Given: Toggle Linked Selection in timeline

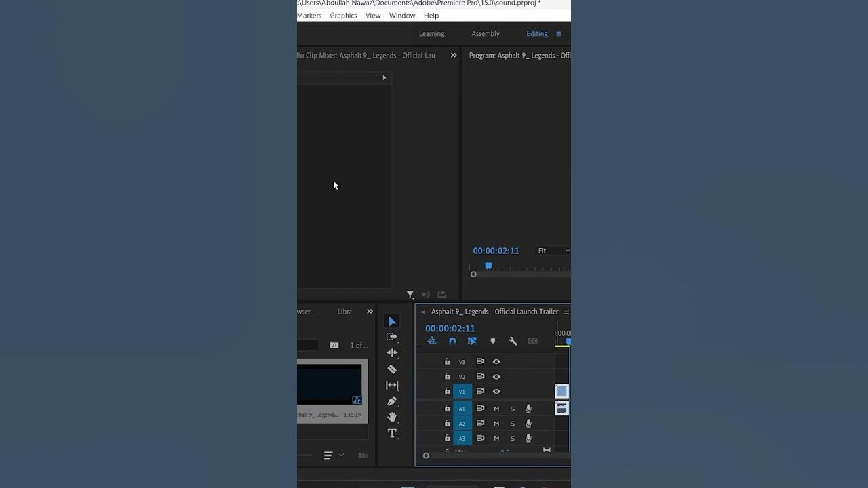Looking at the screenshot, I should pos(472,341).
